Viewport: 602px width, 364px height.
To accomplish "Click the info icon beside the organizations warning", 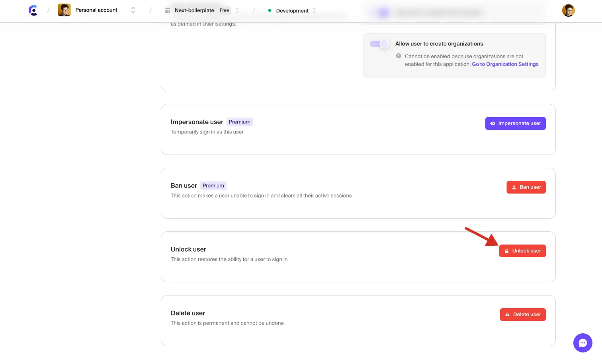I will (x=399, y=56).
